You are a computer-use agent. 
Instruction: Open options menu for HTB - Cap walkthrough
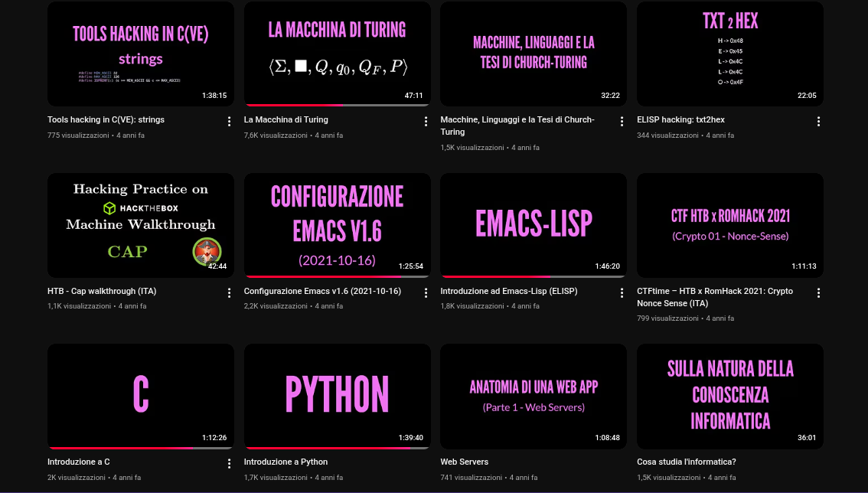229,292
